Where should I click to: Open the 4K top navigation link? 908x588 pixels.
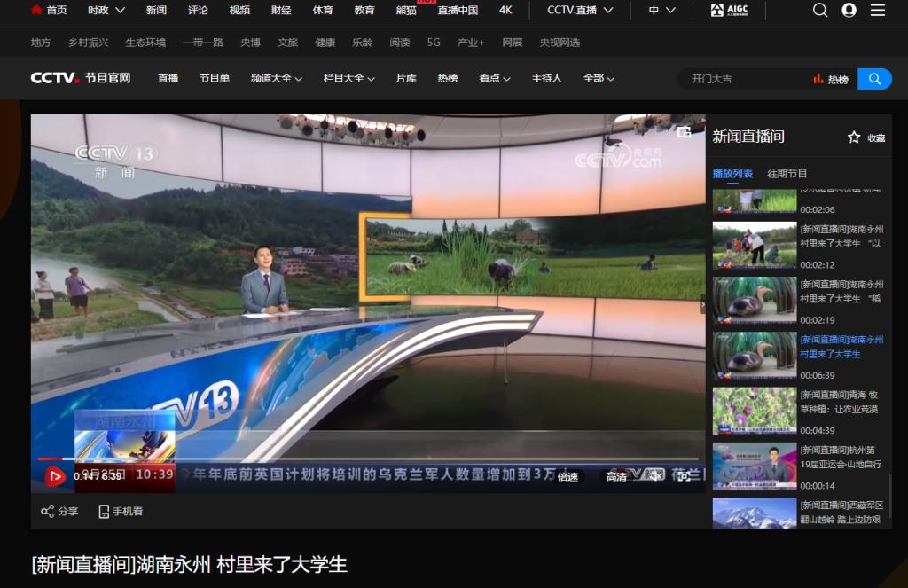[x=505, y=10]
